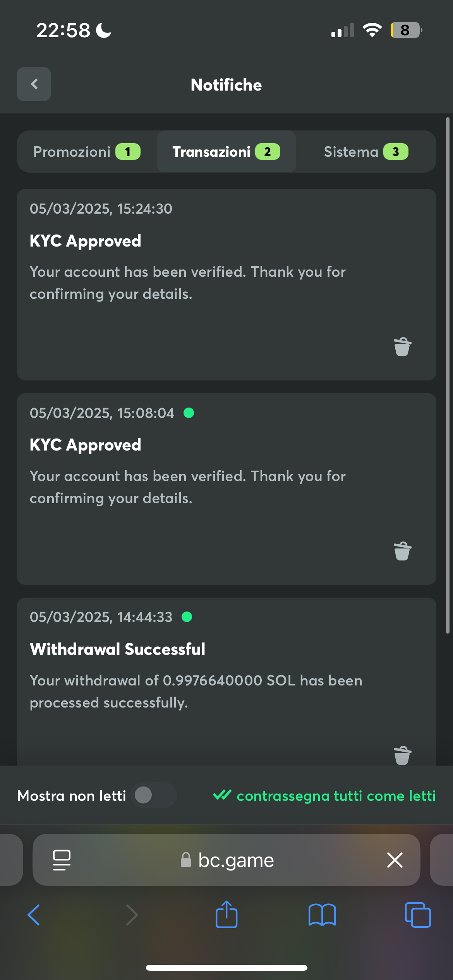Navigate back with Safari's back arrow

(34, 915)
